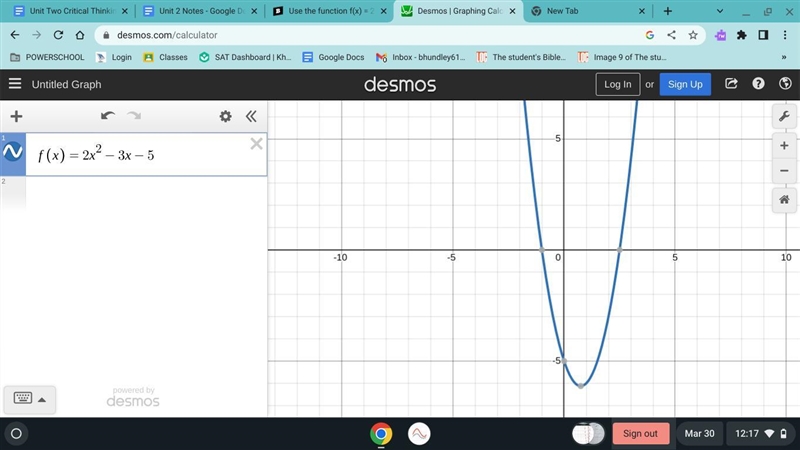The height and width of the screenshot is (450, 800).
Task: Open the purple extension icon
Action: point(720,35)
